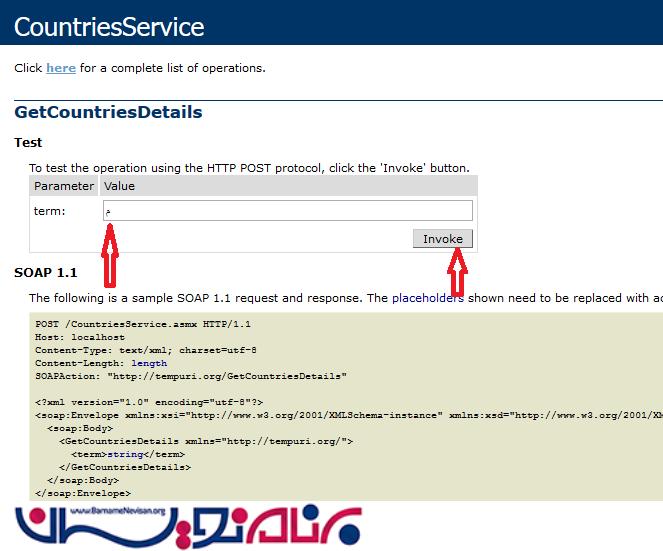Click the 'term:' parameter label
This screenshot has height=551, width=663.
(x=50, y=211)
